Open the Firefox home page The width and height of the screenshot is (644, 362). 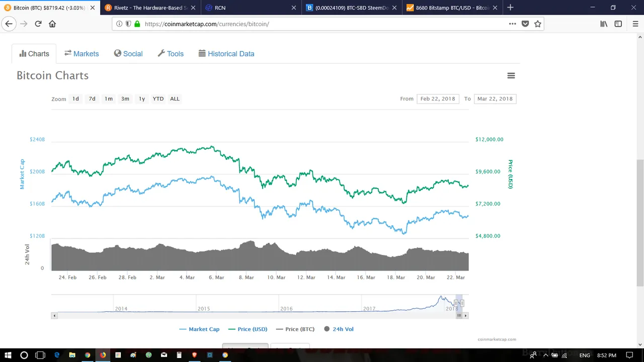tap(52, 24)
